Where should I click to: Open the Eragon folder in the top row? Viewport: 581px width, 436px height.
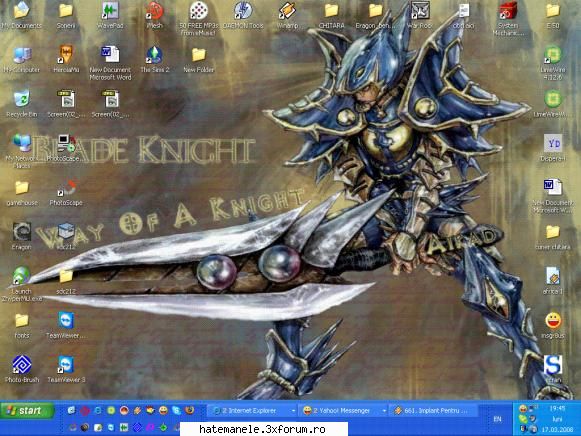(375, 15)
